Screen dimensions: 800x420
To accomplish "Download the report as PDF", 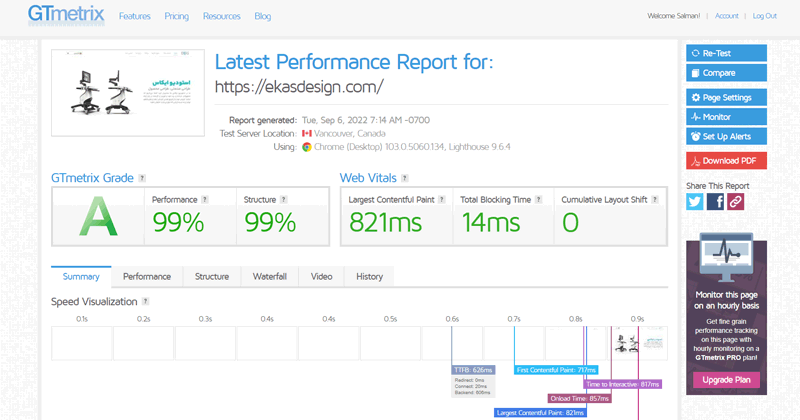I will tap(726, 161).
